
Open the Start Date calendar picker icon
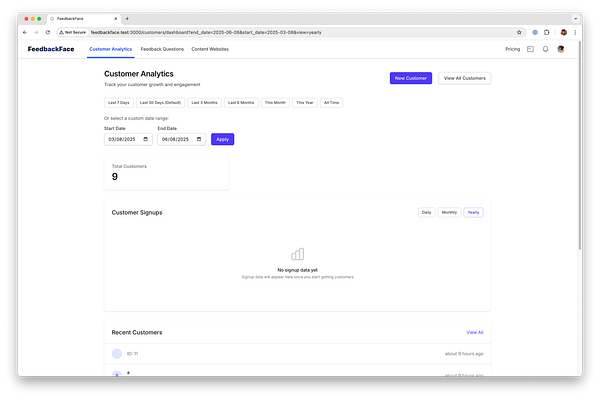145,139
